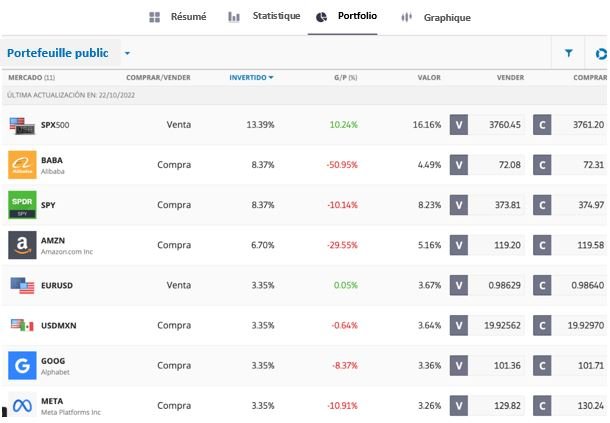Click the SPX500 buy price 3761.20

click(588, 125)
